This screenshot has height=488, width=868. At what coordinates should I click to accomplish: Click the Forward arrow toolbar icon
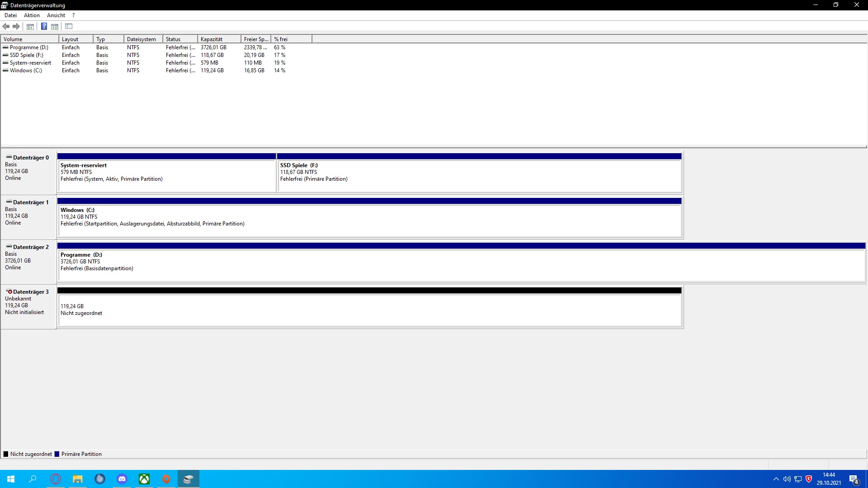16,27
